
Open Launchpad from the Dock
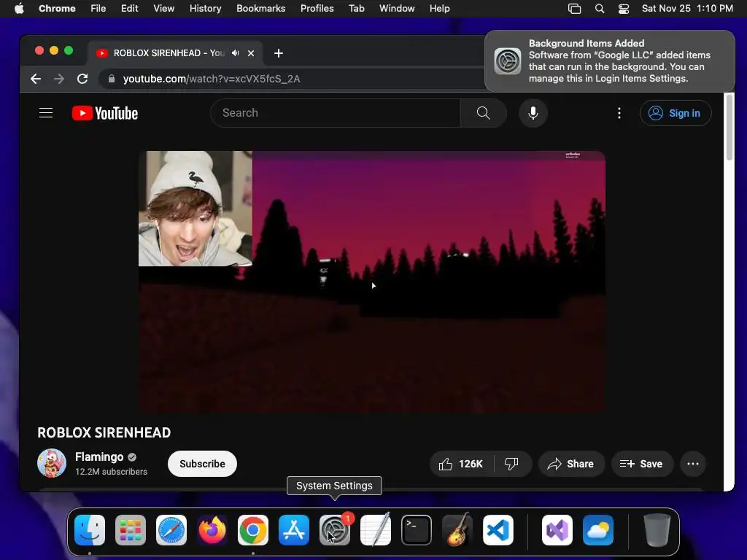pyautogui.click(x=131, y=530)
